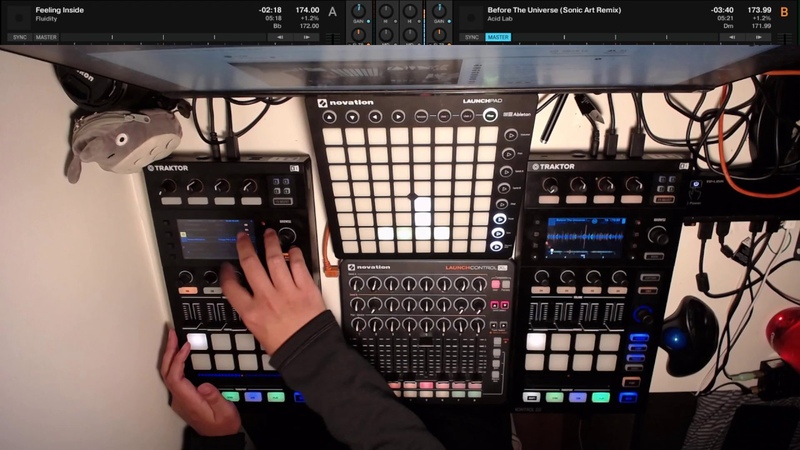This screenshot has height=450, width=800.
Task: Click deck B tempo value "173.99"
Action: tap(759, 10)
